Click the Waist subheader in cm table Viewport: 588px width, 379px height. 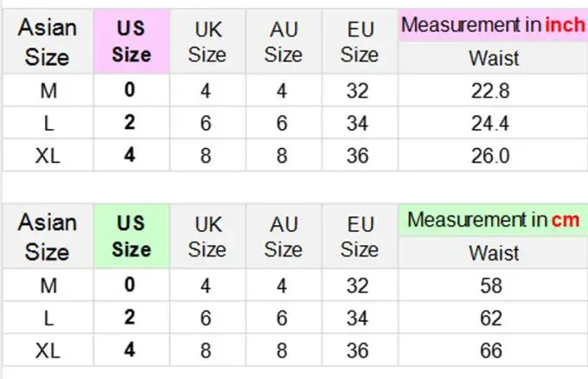click(493, 254)
